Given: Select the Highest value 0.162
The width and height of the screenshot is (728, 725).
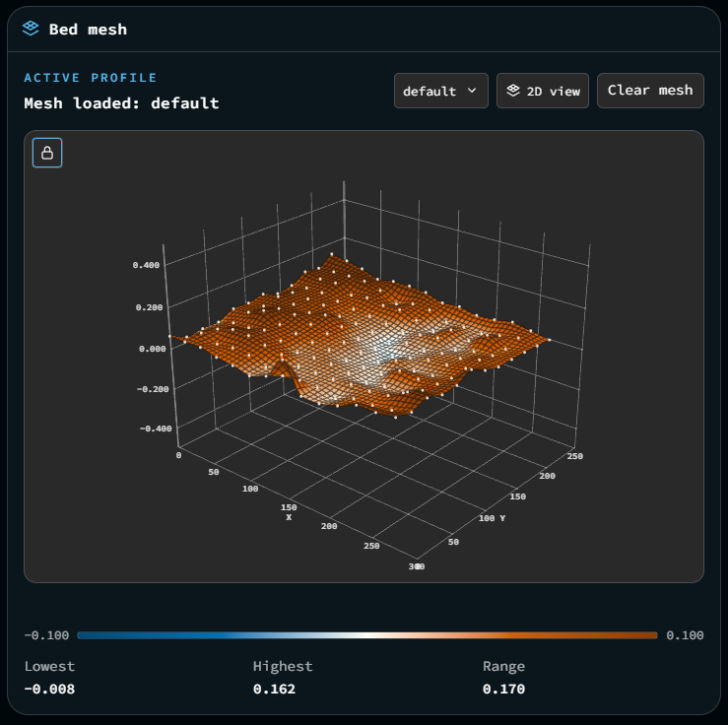Looking at the screenshot, I should point(274,689).
